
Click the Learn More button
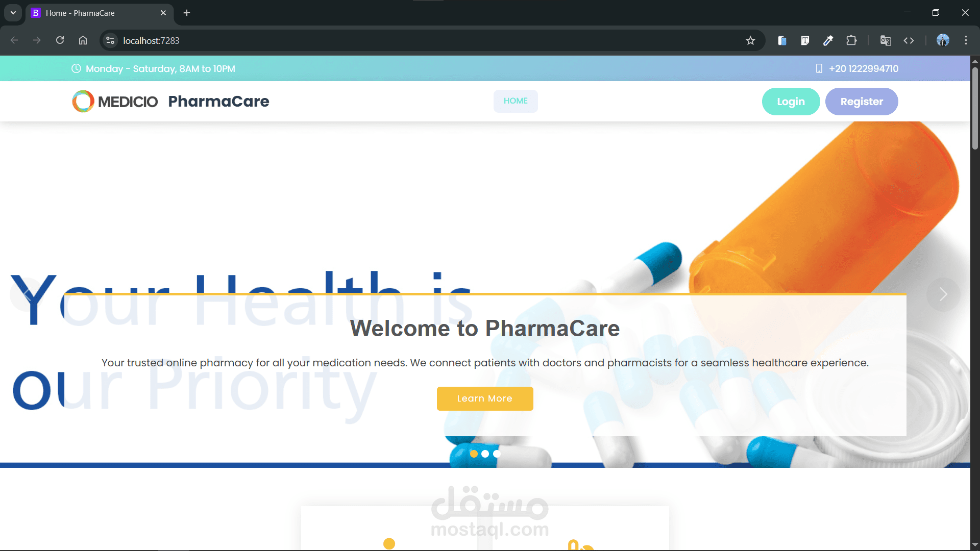(485, 398)
